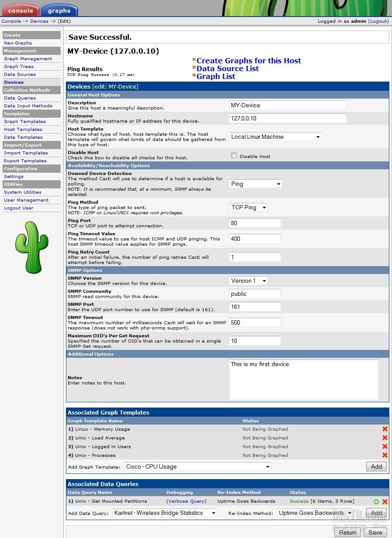The image size is (392, 538).
Task: Delete Unix - Logged in Users template
Action: [385, 446]
